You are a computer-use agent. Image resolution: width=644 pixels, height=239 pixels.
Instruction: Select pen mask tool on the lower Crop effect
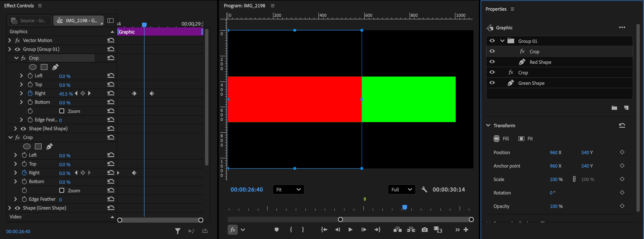pos(49,147)
